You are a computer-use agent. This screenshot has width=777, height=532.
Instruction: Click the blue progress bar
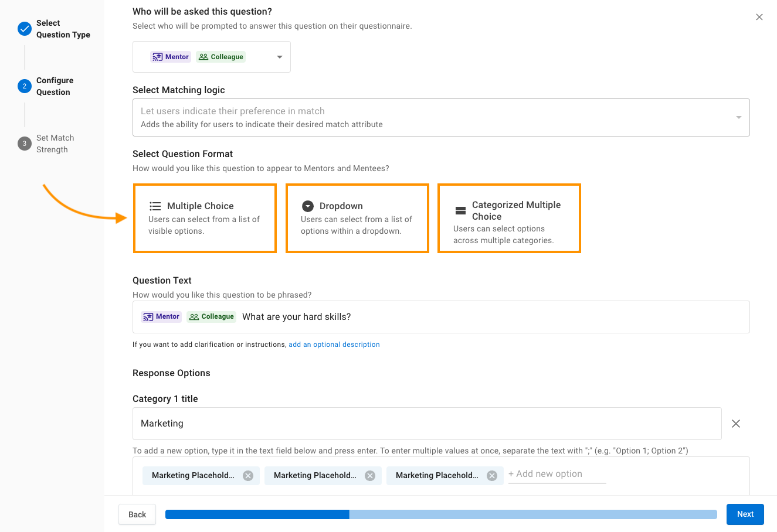pos(441,514)
